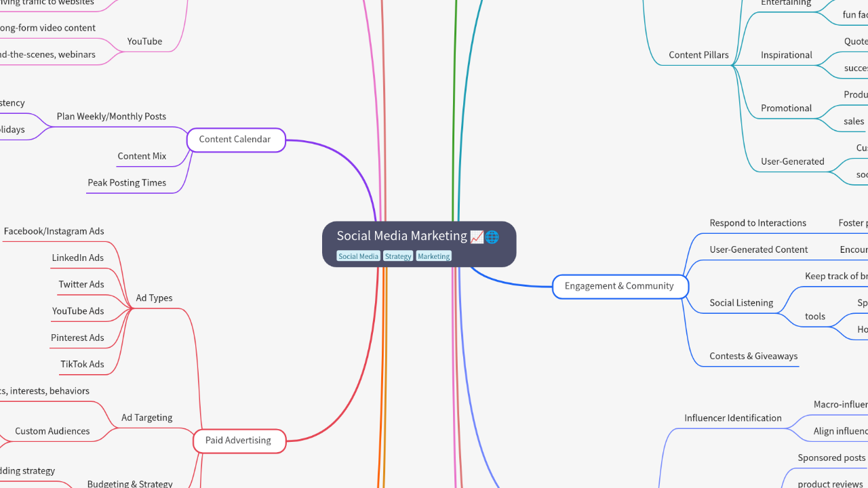
Task: Select the Content Calendar node
Action: (235, 140)
